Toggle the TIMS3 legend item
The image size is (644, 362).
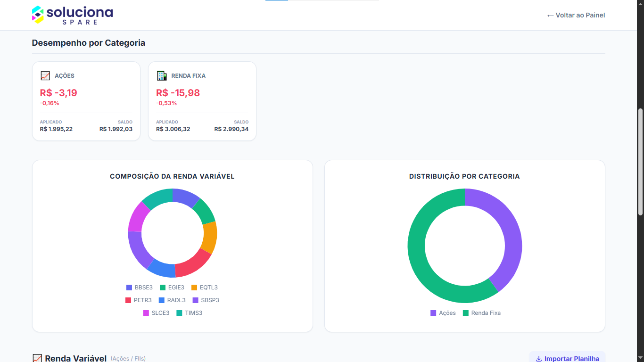(189, 313)
